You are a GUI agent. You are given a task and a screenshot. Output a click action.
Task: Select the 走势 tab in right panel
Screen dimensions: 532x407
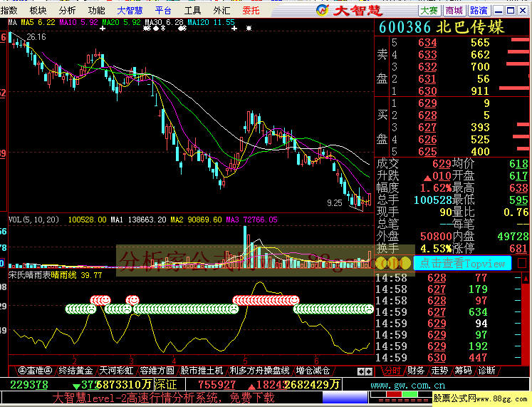[x=439, y=371]
